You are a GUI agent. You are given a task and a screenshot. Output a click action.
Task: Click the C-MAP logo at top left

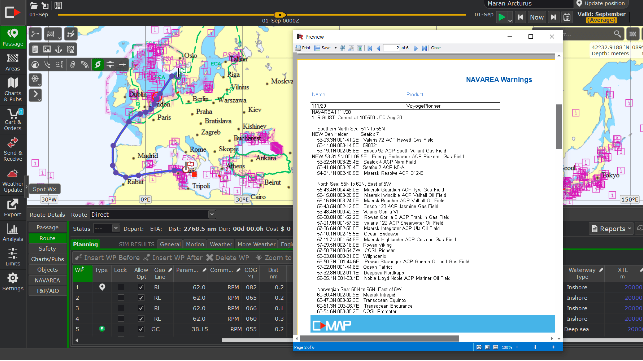pos(12,12)
